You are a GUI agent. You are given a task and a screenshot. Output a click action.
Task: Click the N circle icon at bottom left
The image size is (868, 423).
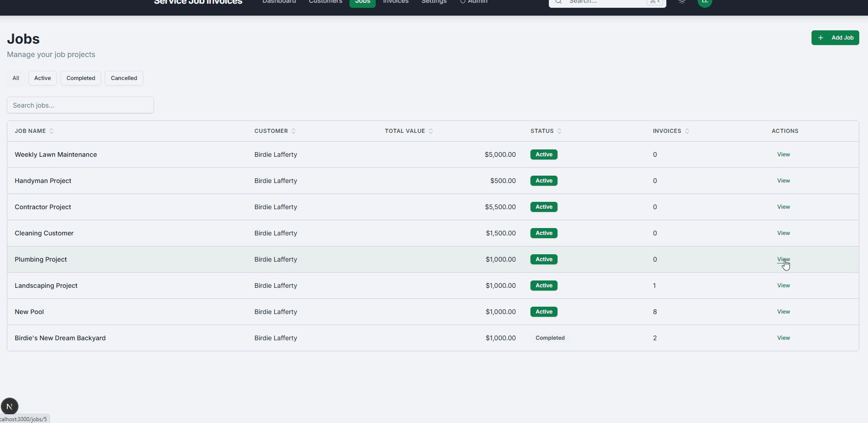[x=10, y=406]
